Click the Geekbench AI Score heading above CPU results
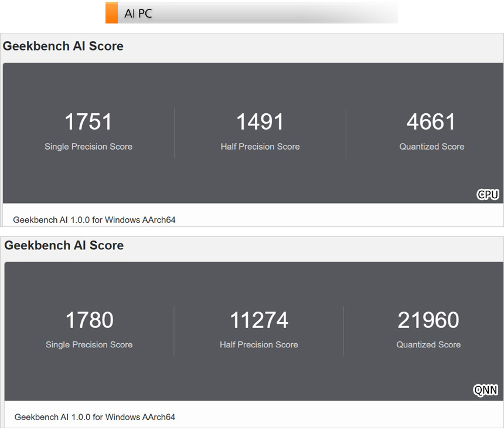The height and width of the screenshot is (430, 504). coord(63,46)
